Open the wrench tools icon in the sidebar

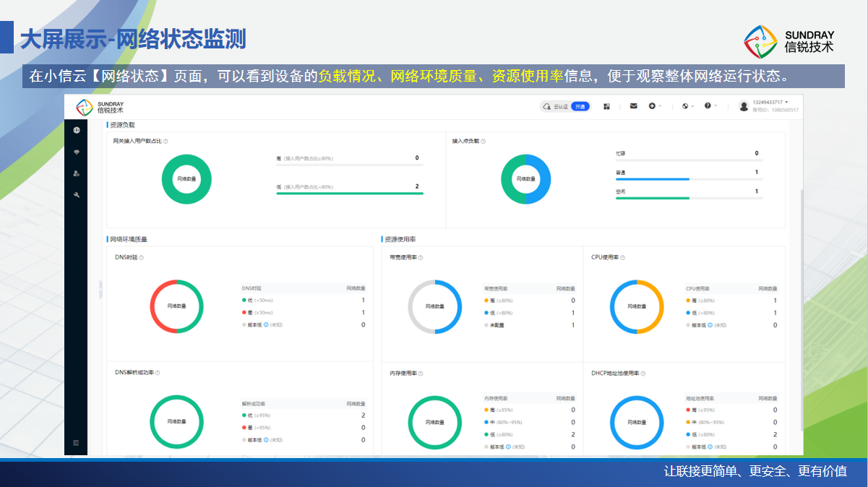[77, 194]
